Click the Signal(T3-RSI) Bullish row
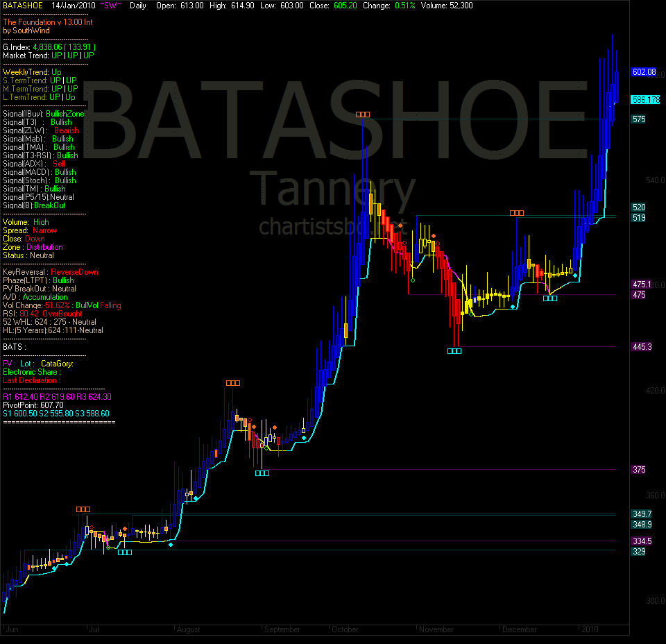666x644 pixels. coord(40,155)
